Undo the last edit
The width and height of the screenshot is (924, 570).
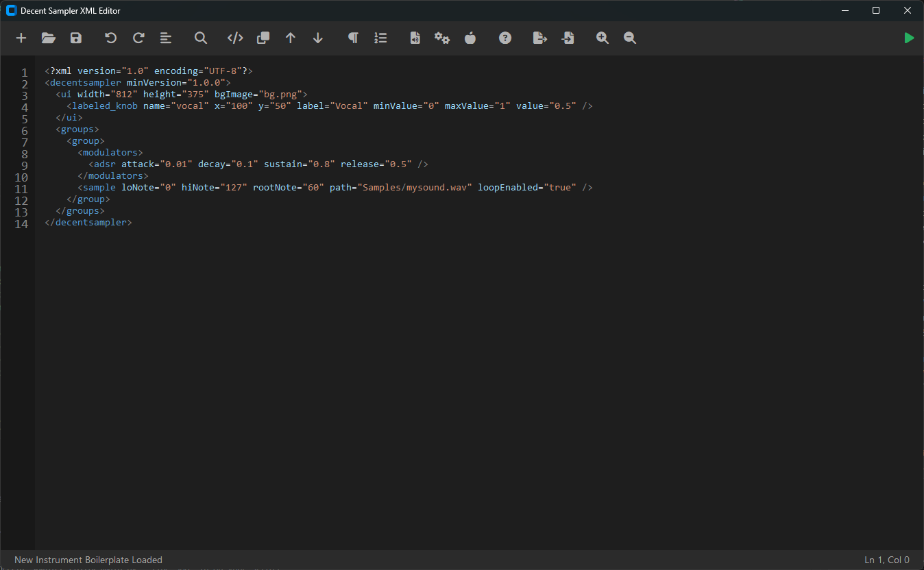coord(110,38)
